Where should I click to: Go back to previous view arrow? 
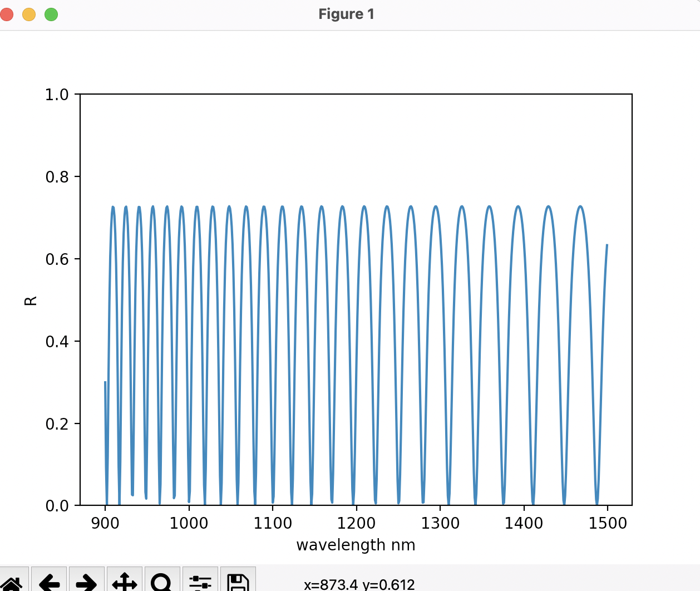click(x=50, y=582)
